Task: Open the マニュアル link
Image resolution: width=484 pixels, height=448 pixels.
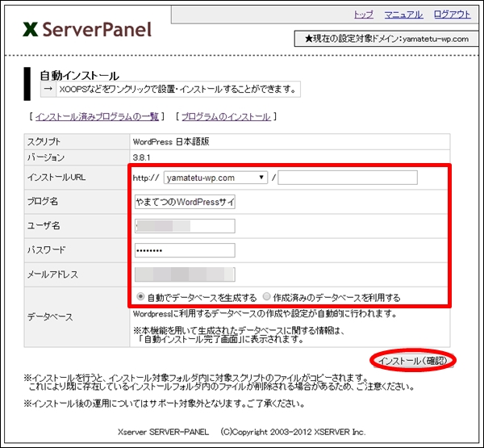Action: click(403, 15)
